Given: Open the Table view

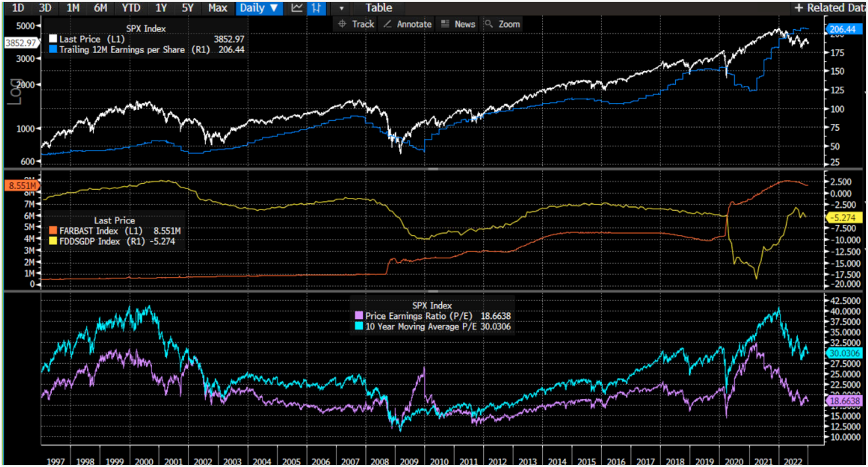Looking at the screenshot, I should point(379,8).
